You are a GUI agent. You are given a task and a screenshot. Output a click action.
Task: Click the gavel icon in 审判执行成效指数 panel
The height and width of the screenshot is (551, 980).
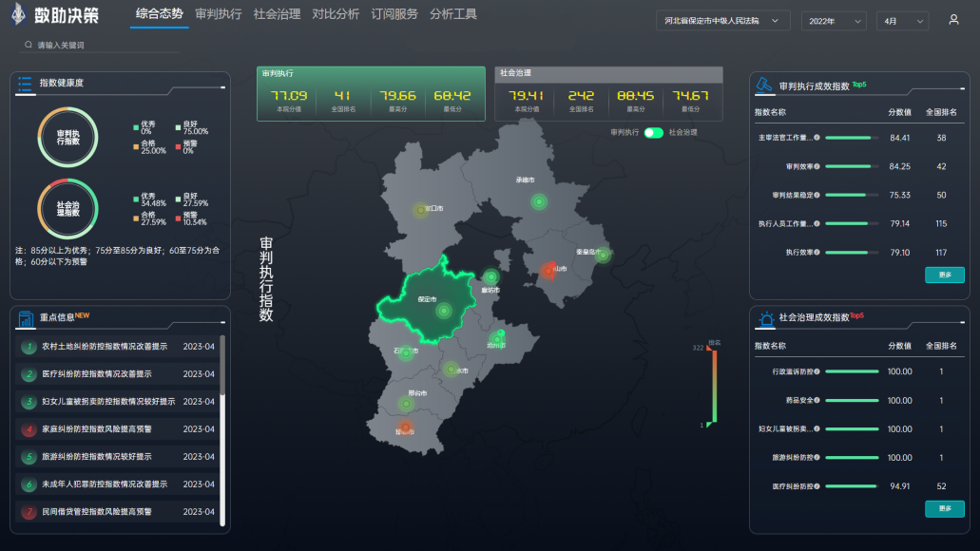[x=763, y=85]
